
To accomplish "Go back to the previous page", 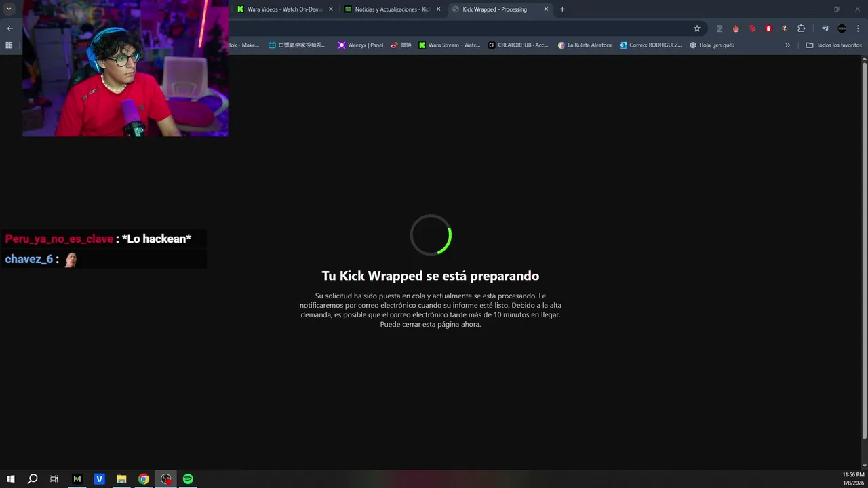I will [x=9, y=28].
